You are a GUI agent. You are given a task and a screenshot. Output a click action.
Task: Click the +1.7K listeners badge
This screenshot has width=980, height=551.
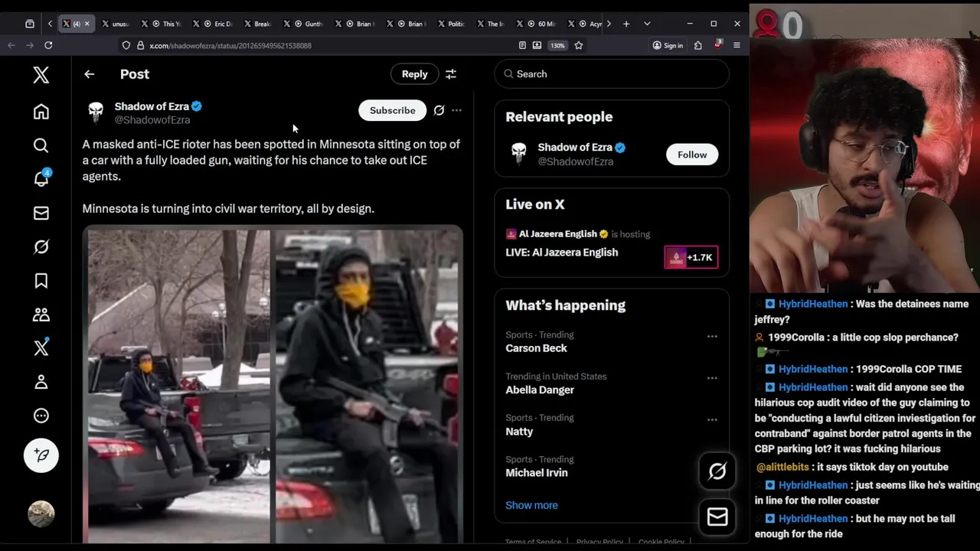coord(691,257)
